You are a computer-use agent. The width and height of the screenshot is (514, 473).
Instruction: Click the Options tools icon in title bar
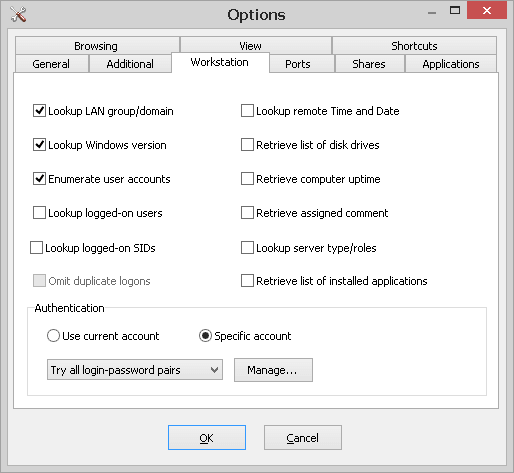pyautogui.click(x=18, y=15)
